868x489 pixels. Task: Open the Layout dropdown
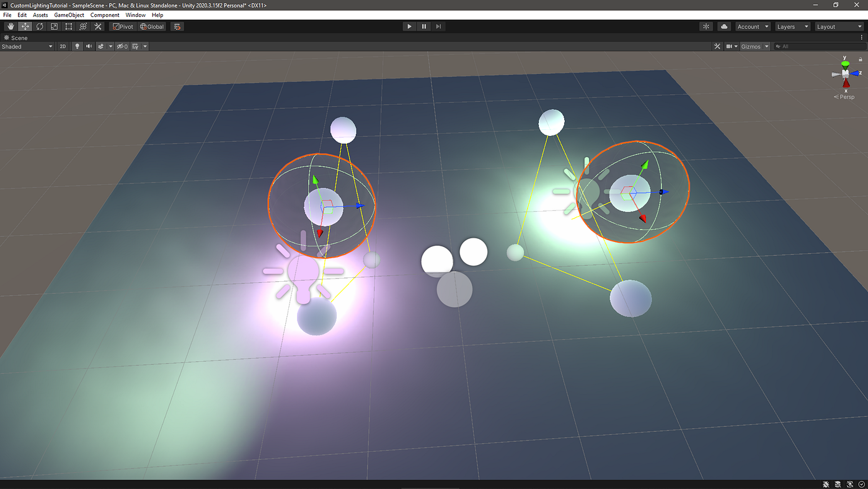click(839, 26)
